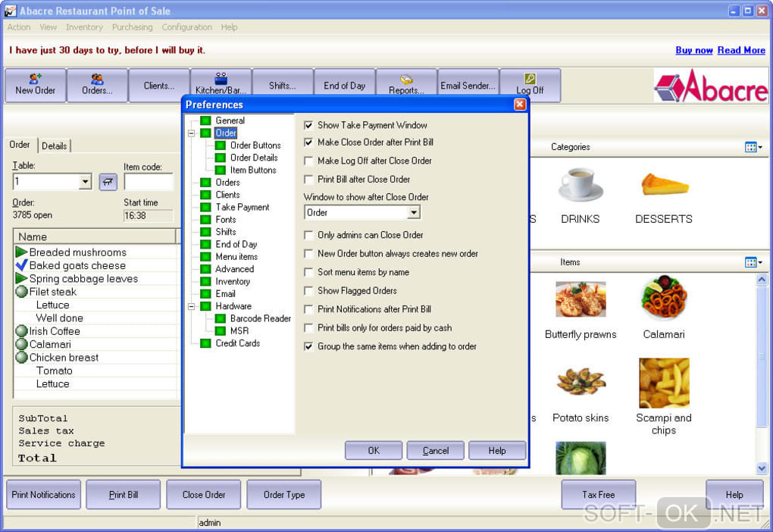
Task: Enable Print Notifications after Print Bill
Action: point(308,310)
